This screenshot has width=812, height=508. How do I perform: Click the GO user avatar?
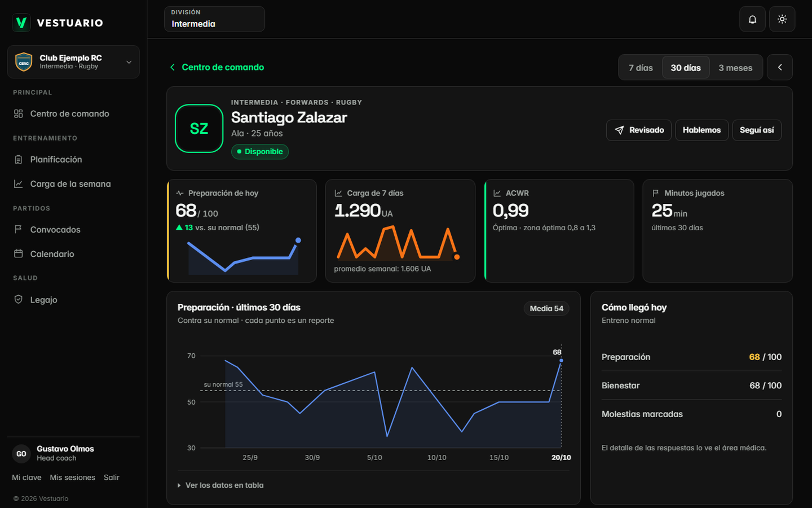(21, 454)
